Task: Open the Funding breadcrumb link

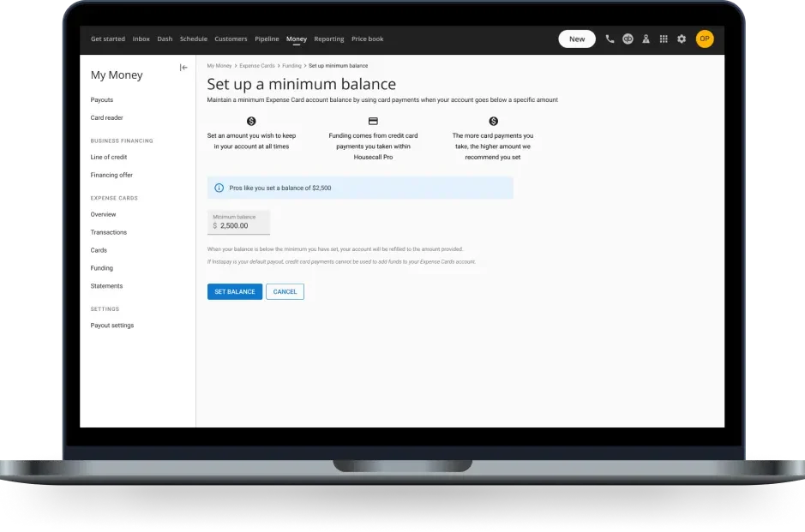Action: point(291,65)
